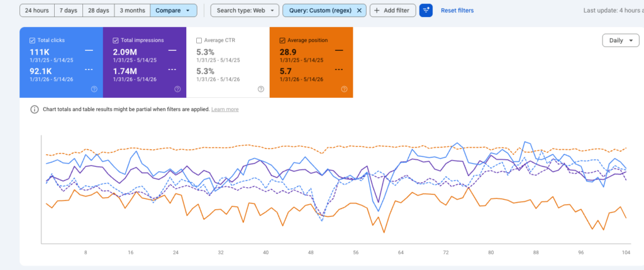Select the 3 months date range
This screenshot has height=270, width=644.
132,10
